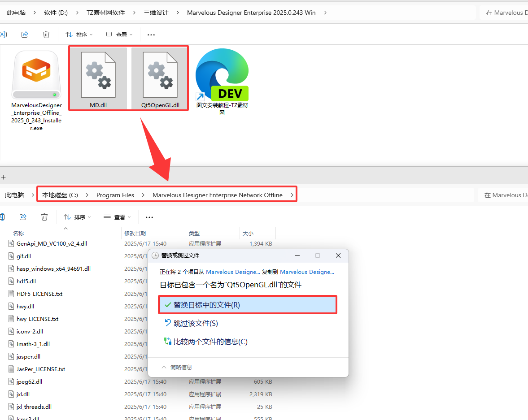This screenshot has height=420, width=528.
Task: Click the share icon in upper window toolbar
Action: (25, 35)
